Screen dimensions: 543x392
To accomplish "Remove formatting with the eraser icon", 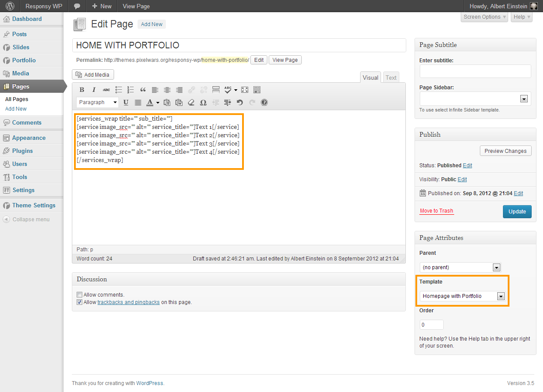I will [x=191, y=103].
